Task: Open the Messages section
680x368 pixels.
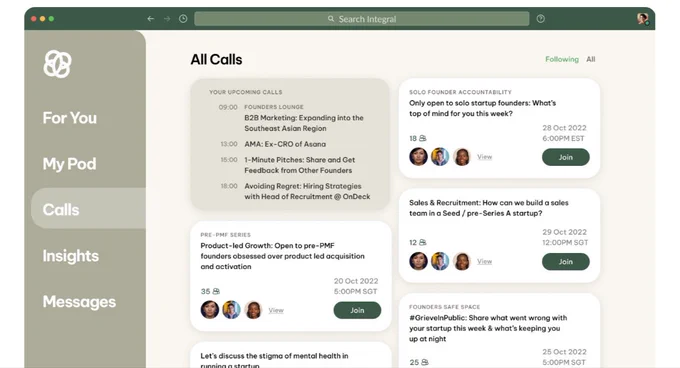Action: click(79, 302)
